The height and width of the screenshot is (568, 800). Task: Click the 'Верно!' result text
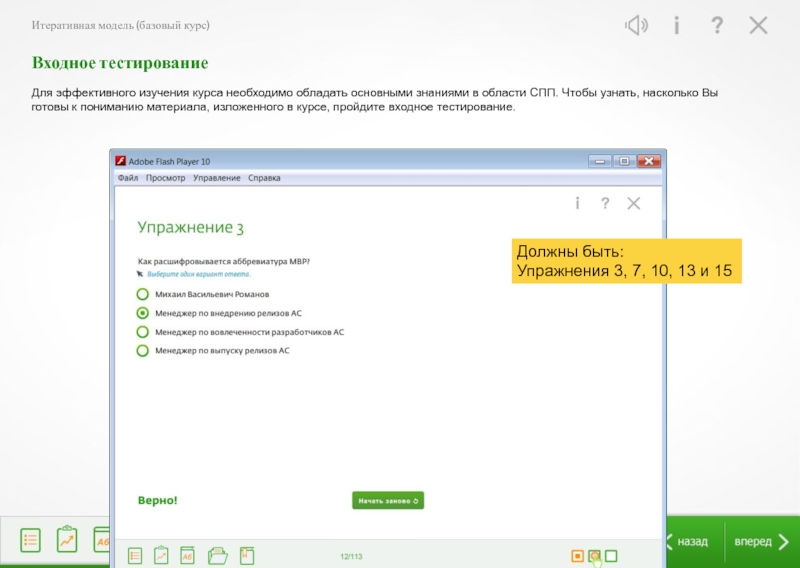[158, 501]
